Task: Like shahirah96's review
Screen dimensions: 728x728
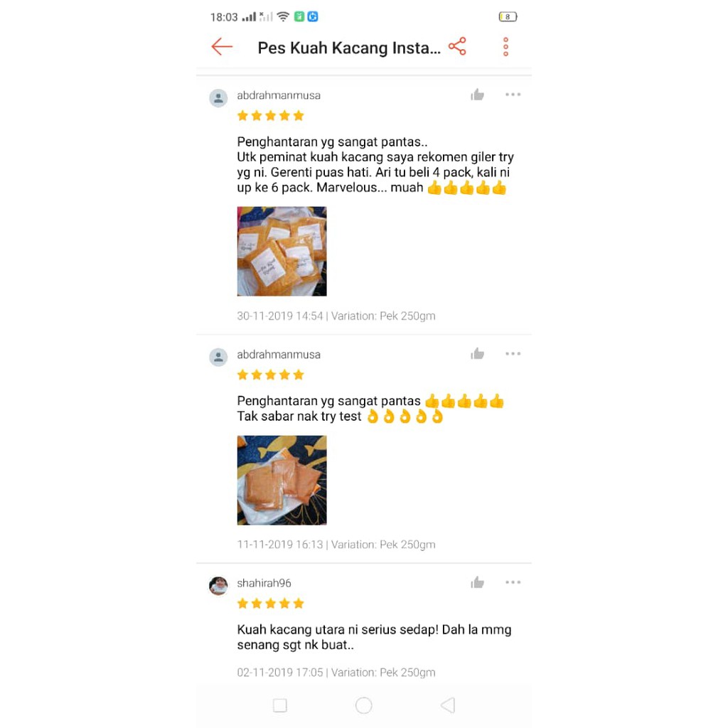Action: (x=477, y=582)
